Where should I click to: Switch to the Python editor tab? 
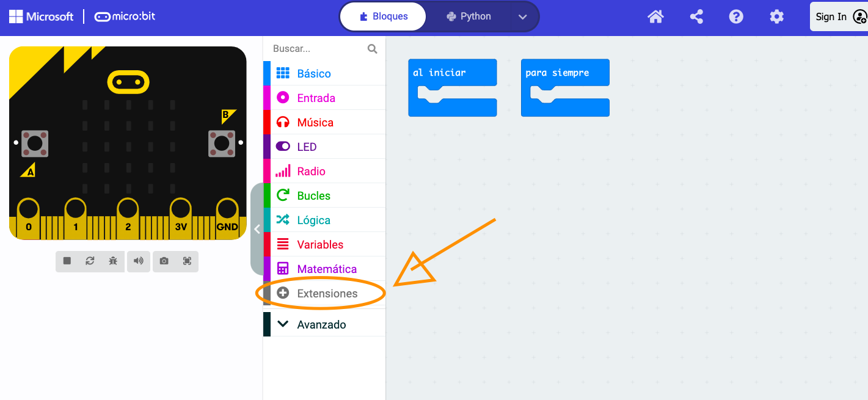[469, 16]
